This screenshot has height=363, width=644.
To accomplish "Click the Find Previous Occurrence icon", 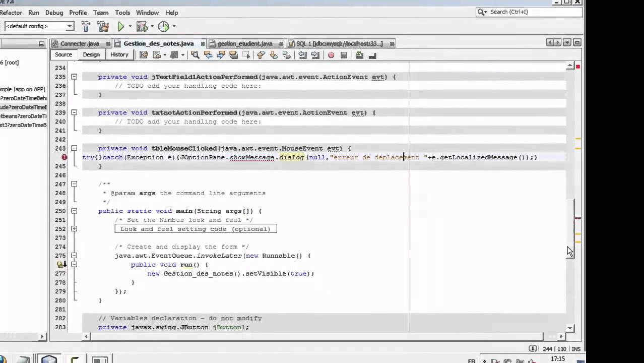I will tap(208, 55).
